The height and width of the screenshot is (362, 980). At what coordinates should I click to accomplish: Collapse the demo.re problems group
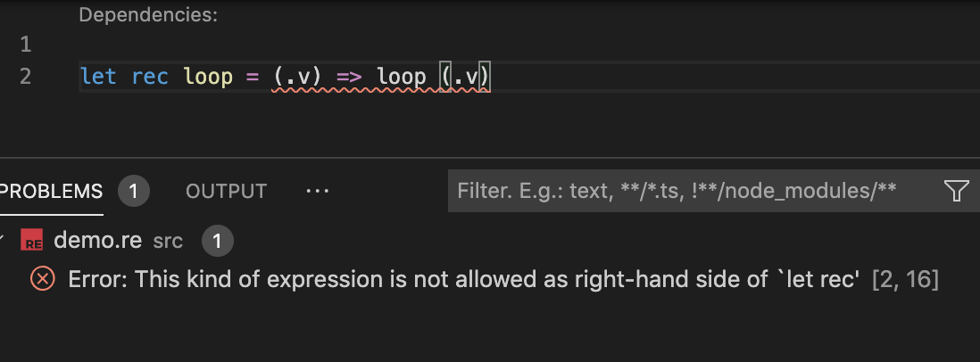point(4,240)
